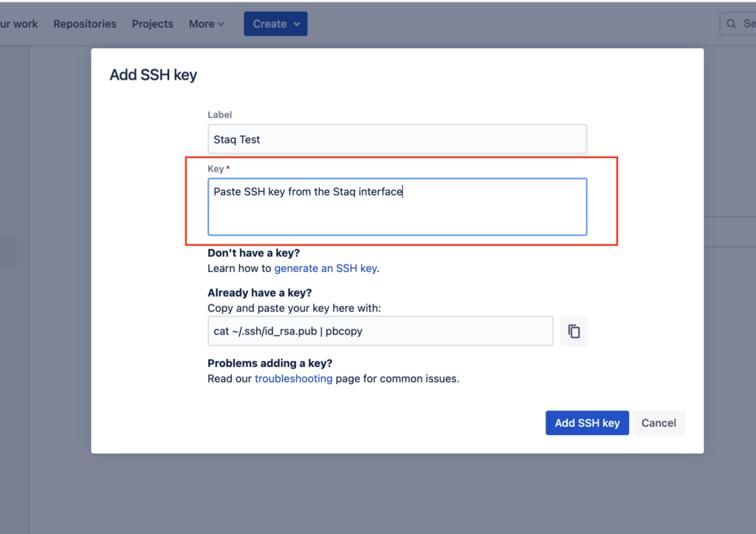Viewport: 756px width, 534px height.
Task: Click the Key field caption label
Action: point(216,169)
